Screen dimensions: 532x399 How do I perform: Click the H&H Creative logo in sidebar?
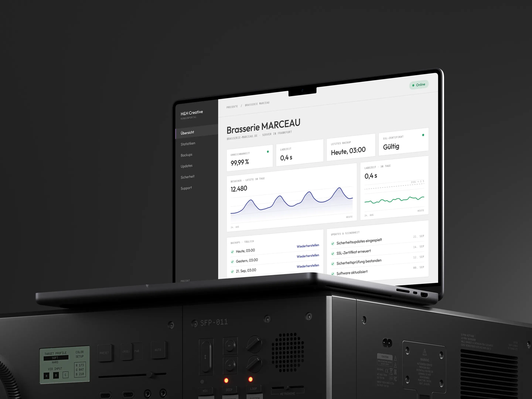[192, 113]
